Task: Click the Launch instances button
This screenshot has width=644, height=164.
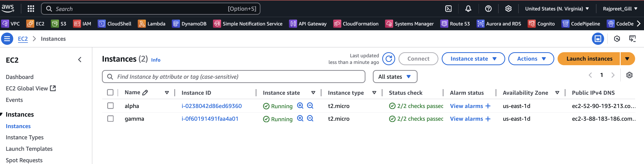Action: click(x=589, y=59)
